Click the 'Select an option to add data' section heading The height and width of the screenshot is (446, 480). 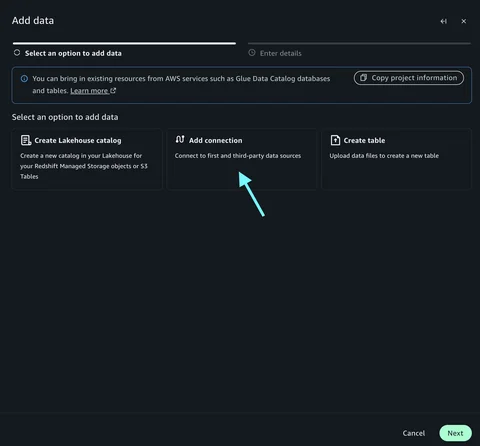click(65, 117)
